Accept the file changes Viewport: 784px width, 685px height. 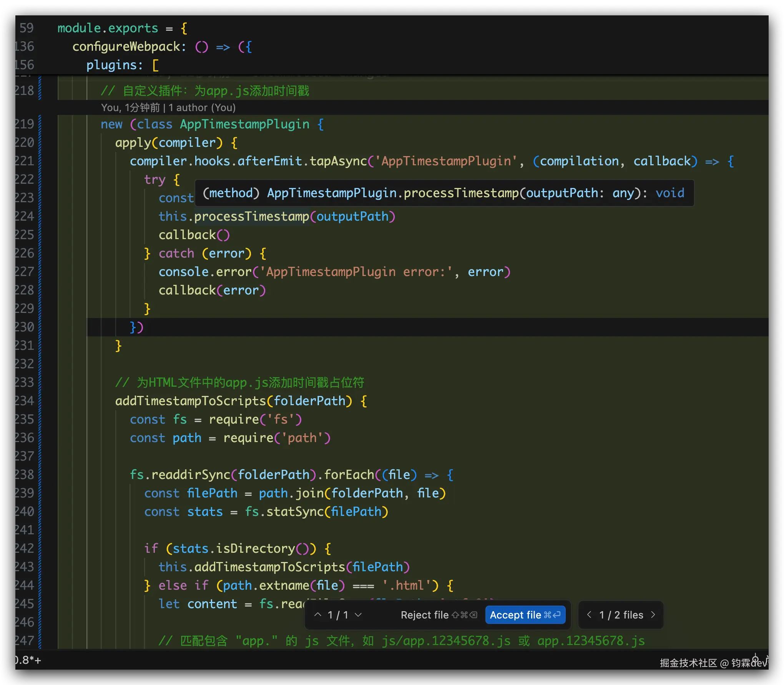(x=525, y=615)
